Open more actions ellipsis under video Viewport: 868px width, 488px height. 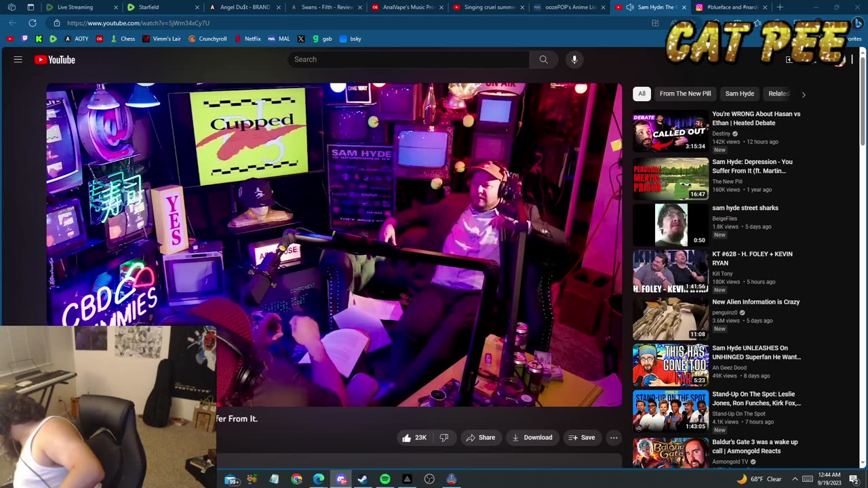point(614,438)
